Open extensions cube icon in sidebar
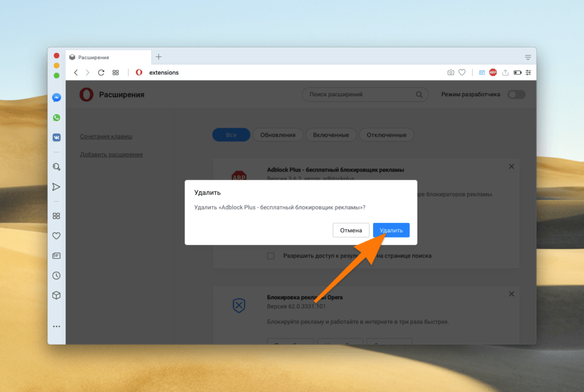Screen dimensions: 584x392 click(x=56, y=295)
